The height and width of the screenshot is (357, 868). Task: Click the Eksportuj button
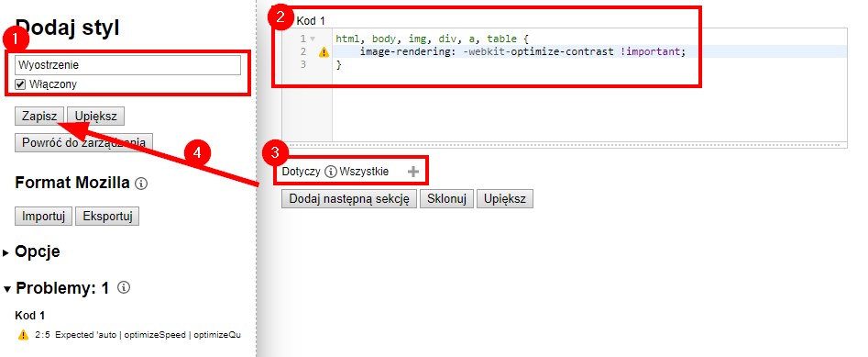tap(107, 217)
